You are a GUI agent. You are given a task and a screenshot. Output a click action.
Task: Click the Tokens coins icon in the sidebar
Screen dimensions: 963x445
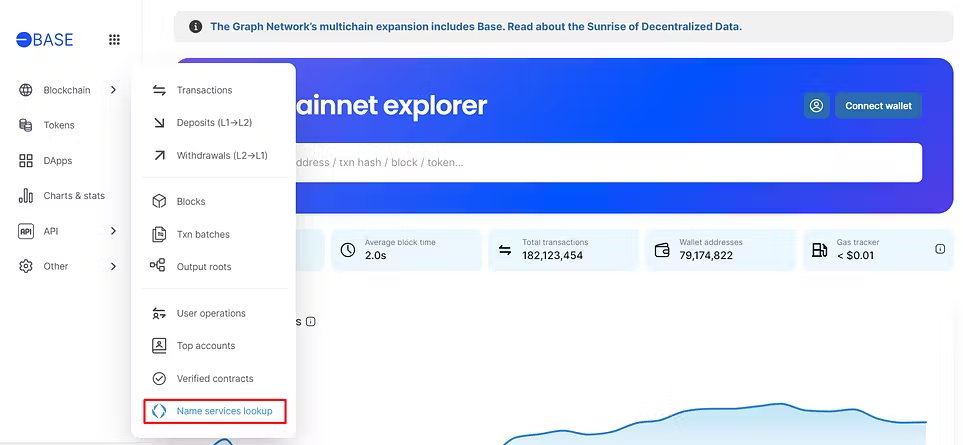click(25, 125)
